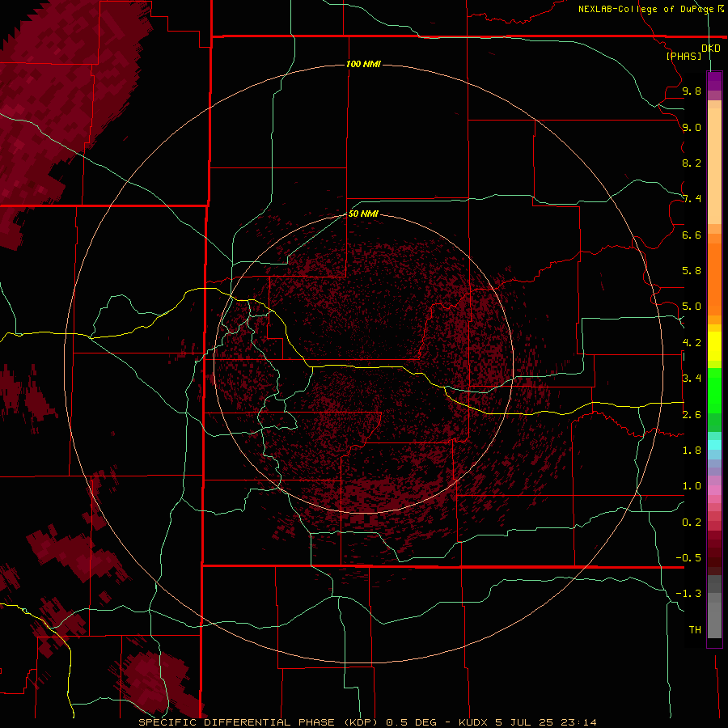Click the 1.0 scale value
728x728 pixels.
point(692,486)
